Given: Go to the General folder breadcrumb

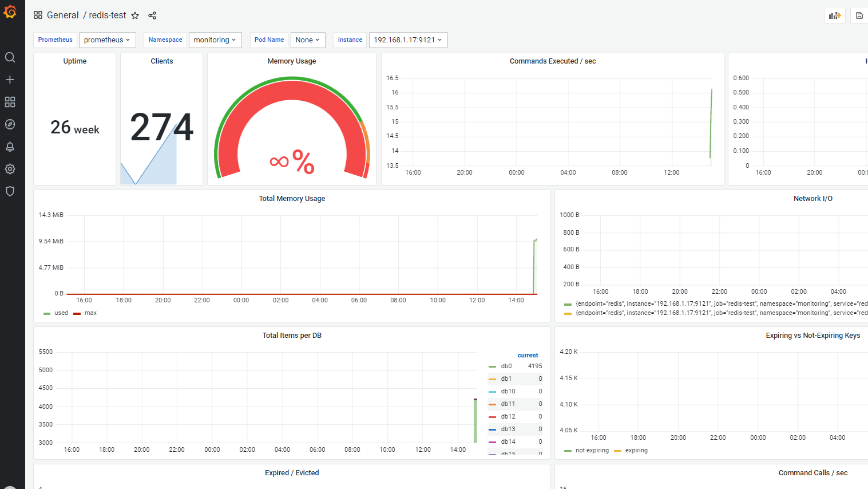Looking at the screenshot, I should click(63, 15).
